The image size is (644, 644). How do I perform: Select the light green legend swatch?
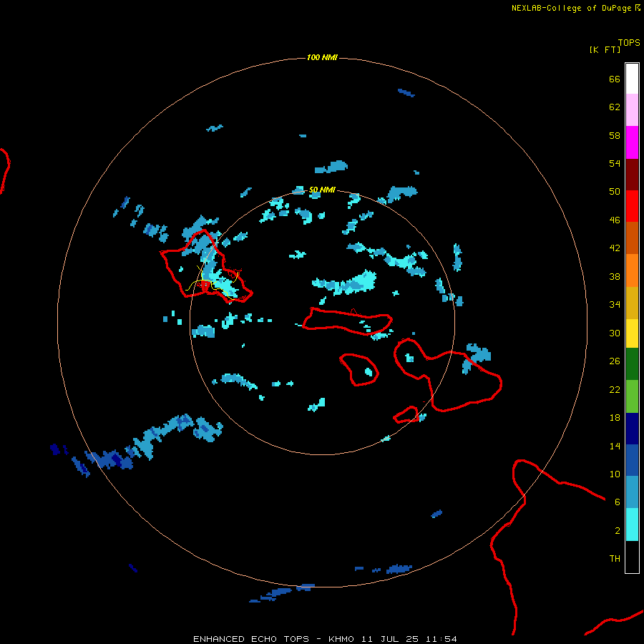[632, 396]
